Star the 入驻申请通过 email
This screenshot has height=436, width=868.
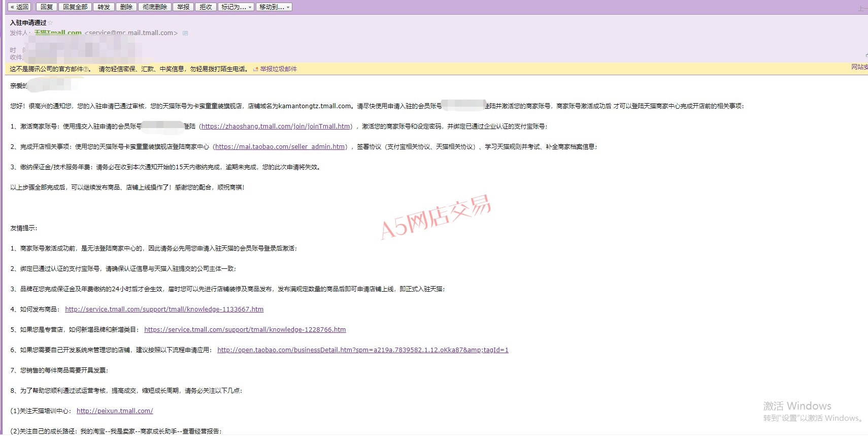click(x=50, y=23)
